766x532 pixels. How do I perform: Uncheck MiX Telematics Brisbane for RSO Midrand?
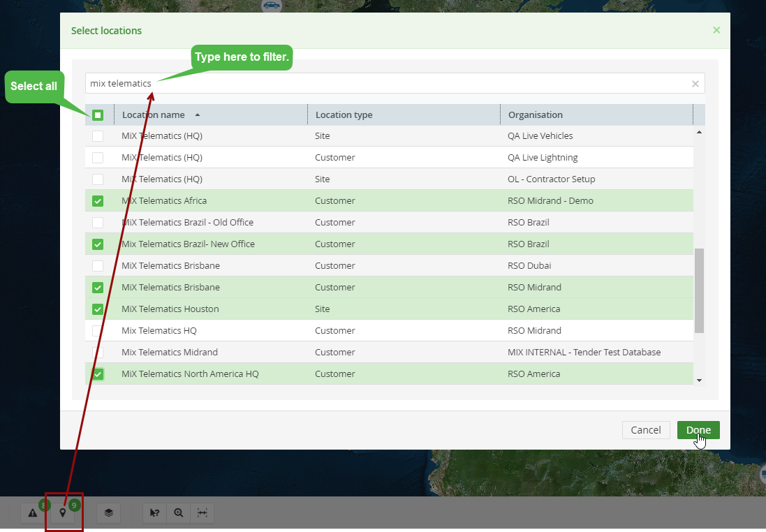point(98,287)
